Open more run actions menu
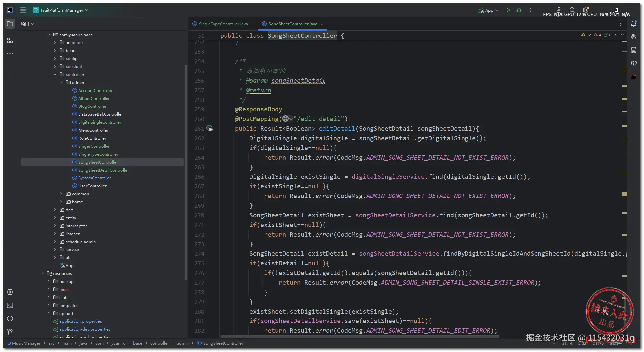The height and width of the screenshot is (352, 644). pos(530,10)
